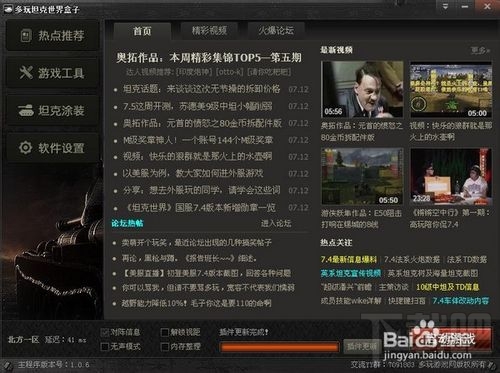
Task: Toggle the 解锁视距 checkbox
Action: (164, 332)
